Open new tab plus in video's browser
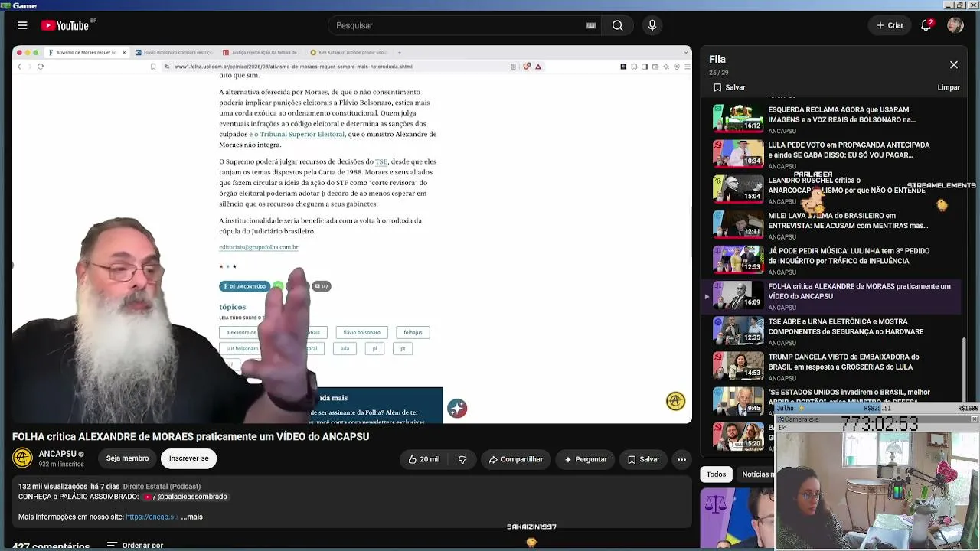Viewport: 980px width, 551px height. coord(401,53)
